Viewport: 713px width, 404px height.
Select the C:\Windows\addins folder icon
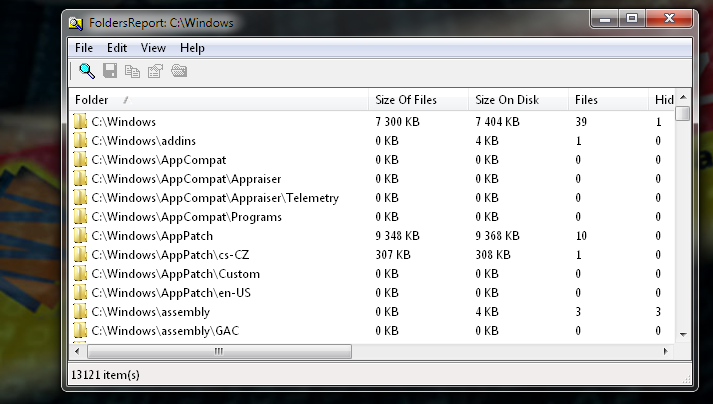click(80, 141)
